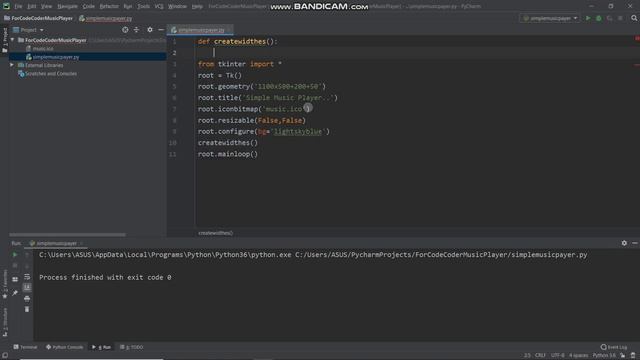Click the PyCharm logo in title bar
The image size is (640, 360).
pyautogui.click(x=6, y=6)
